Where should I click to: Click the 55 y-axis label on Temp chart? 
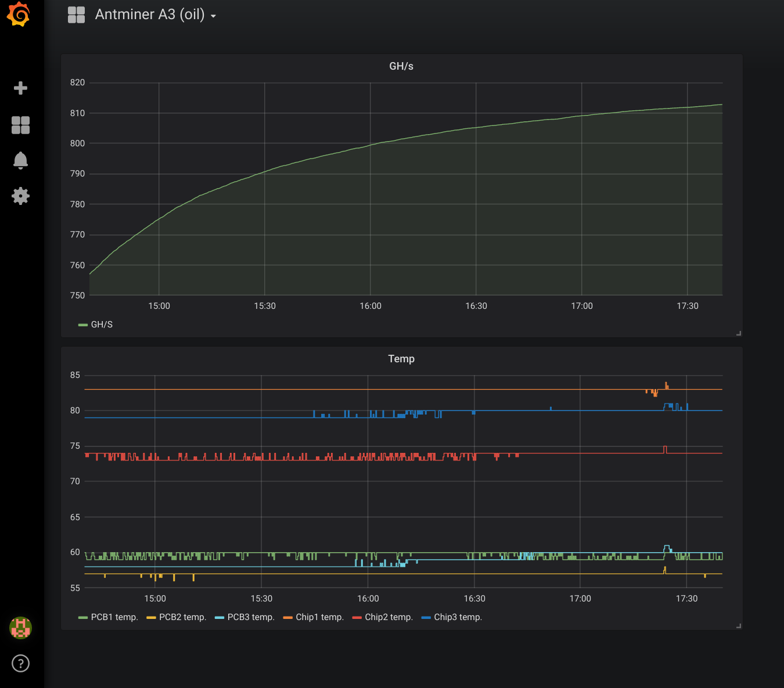point(75,588)
